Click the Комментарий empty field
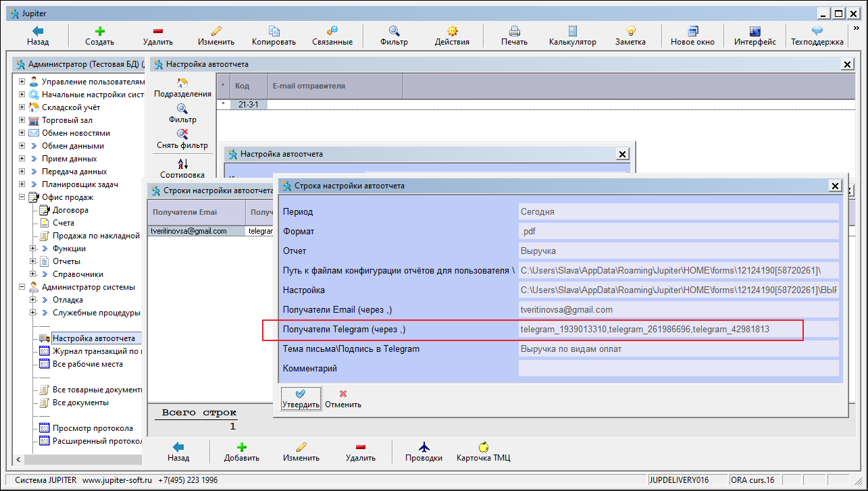Image resolution: width=868 pixels, height=491 pixels. tap(678, 368)
